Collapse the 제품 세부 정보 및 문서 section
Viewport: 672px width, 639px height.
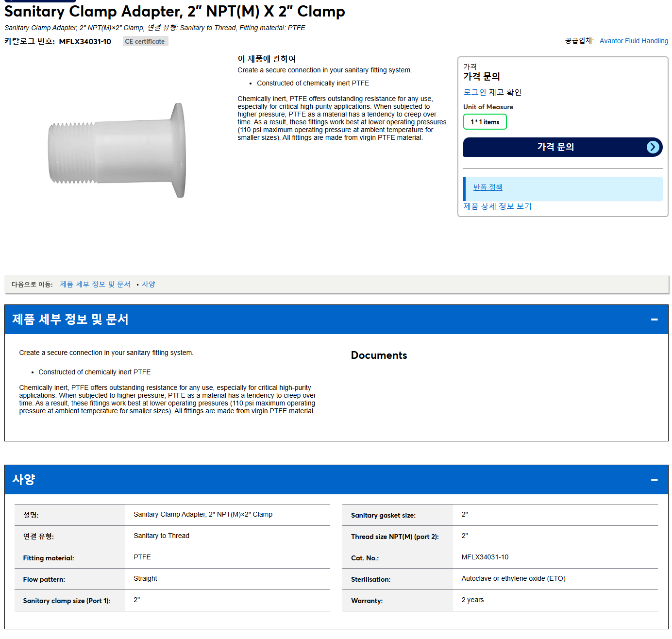(654, 319)
